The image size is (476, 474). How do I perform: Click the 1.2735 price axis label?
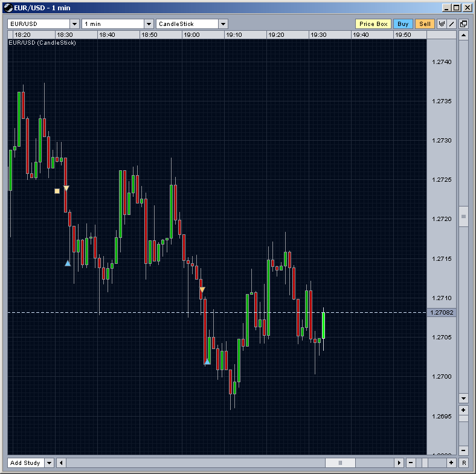point(442,101)
